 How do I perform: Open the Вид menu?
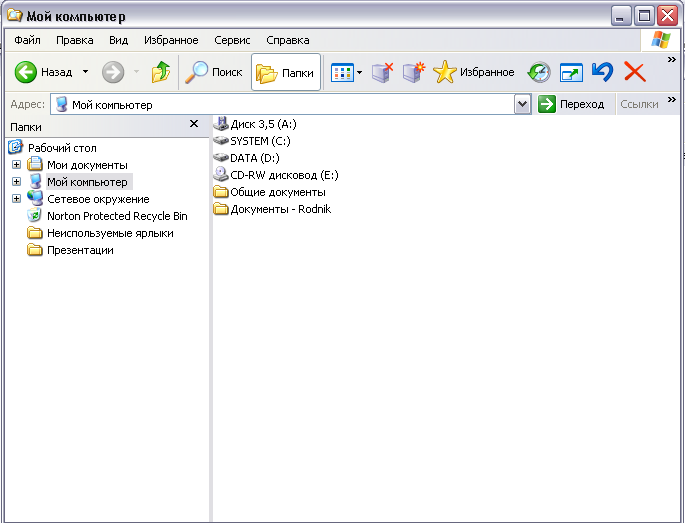point(118,40)
